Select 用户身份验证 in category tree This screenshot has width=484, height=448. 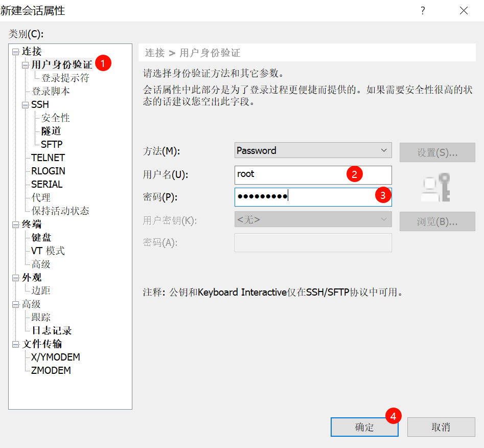62,64
